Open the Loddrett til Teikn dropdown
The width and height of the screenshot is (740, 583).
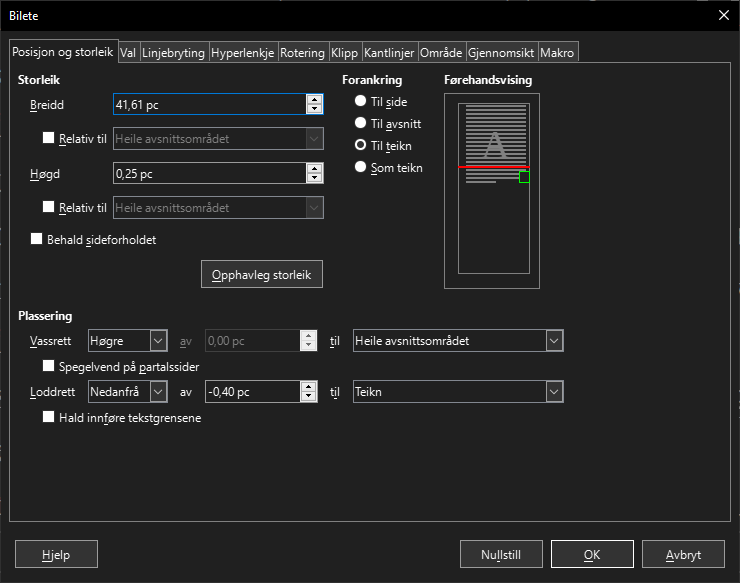[458, 392]
